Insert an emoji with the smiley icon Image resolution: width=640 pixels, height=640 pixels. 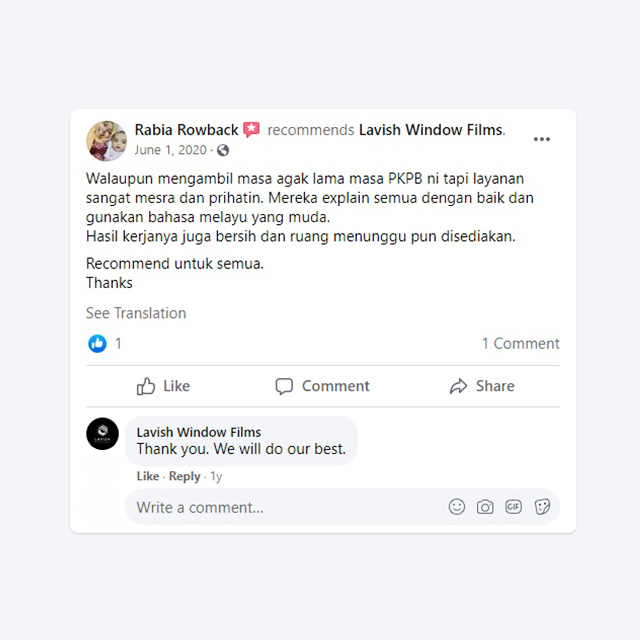coord(457,507)
